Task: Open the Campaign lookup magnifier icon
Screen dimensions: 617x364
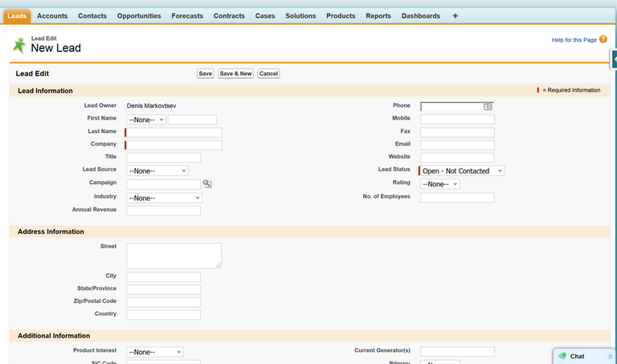Action: tap(207, 184)
